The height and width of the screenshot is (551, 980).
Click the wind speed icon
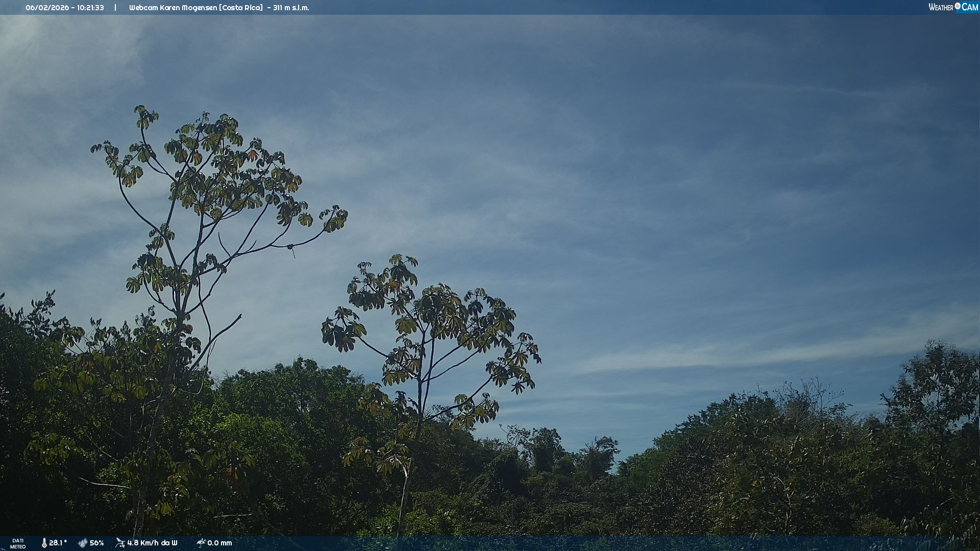tap(120, 543)
